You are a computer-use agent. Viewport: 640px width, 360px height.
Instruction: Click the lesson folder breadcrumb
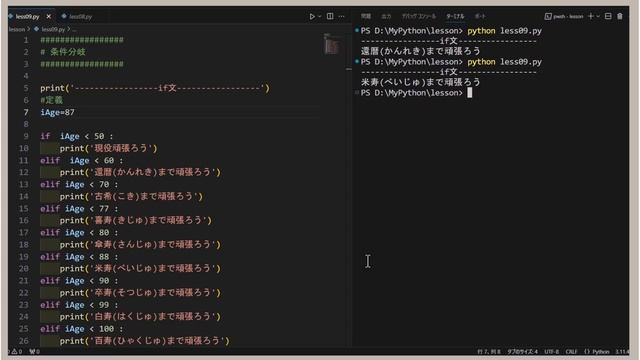click(17, 29)
